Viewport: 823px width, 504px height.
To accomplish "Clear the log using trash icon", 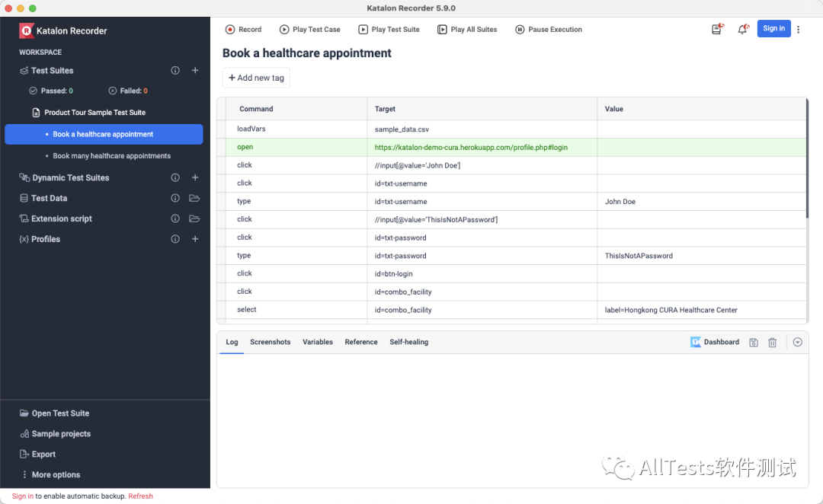I will [772, 343].
